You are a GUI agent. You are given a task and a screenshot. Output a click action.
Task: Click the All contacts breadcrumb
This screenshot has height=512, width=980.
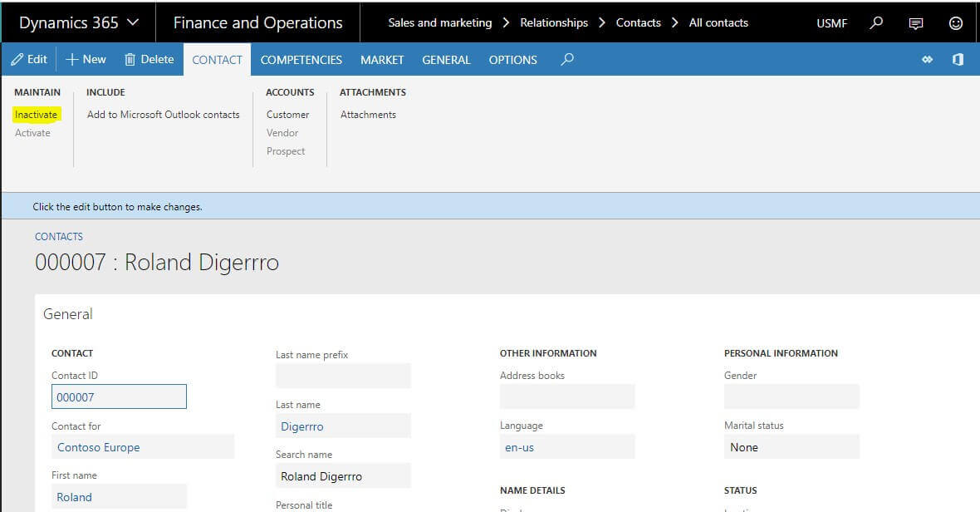coord(718,22)
